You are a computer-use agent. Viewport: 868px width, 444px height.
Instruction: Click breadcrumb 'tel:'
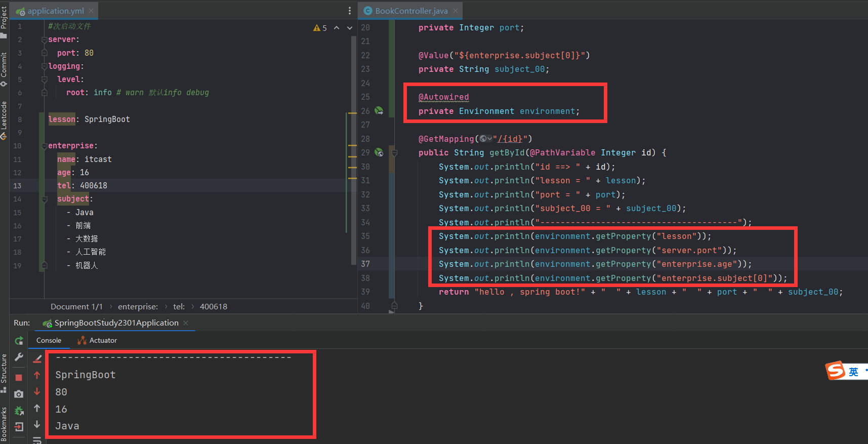click(x=179, y=306)
